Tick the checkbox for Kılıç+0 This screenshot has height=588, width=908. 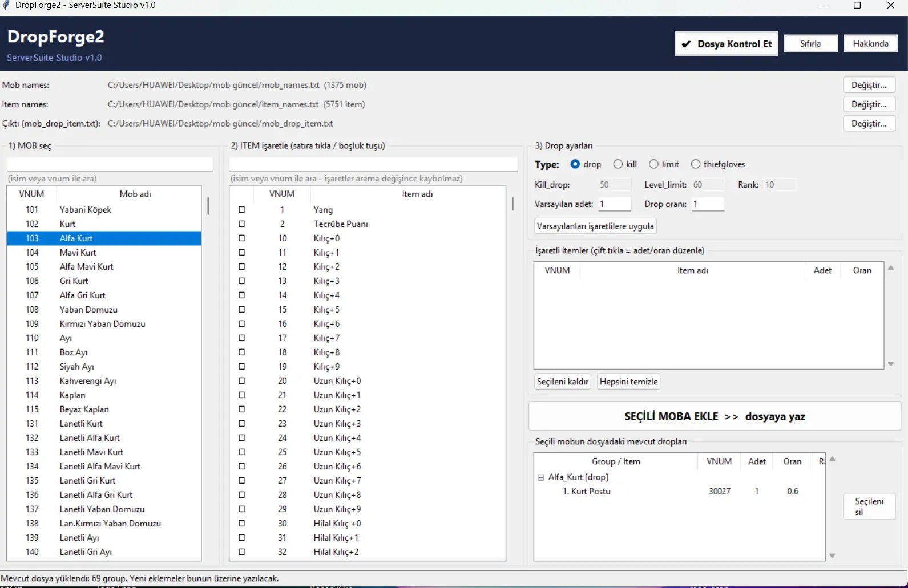pos(242,238)
